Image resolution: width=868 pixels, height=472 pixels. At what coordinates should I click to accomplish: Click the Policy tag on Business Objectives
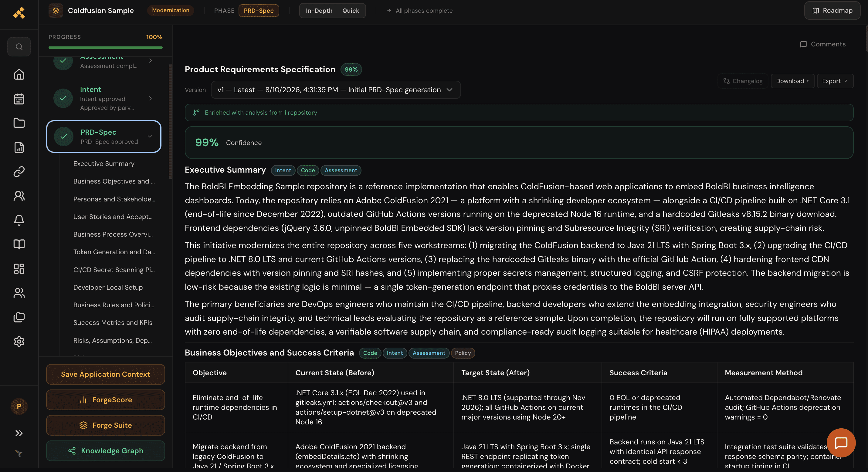tap(463, 353)
